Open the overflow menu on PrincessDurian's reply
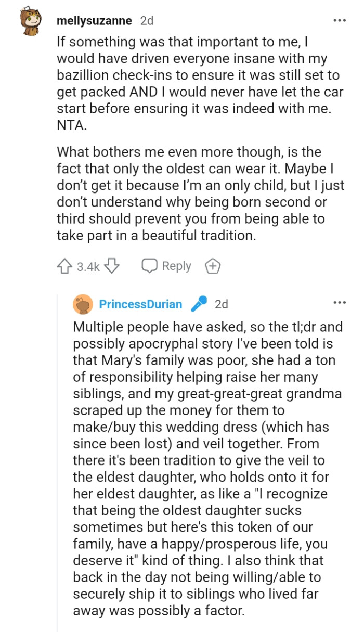This screenshot has height=632, width=364. point(340,303)
